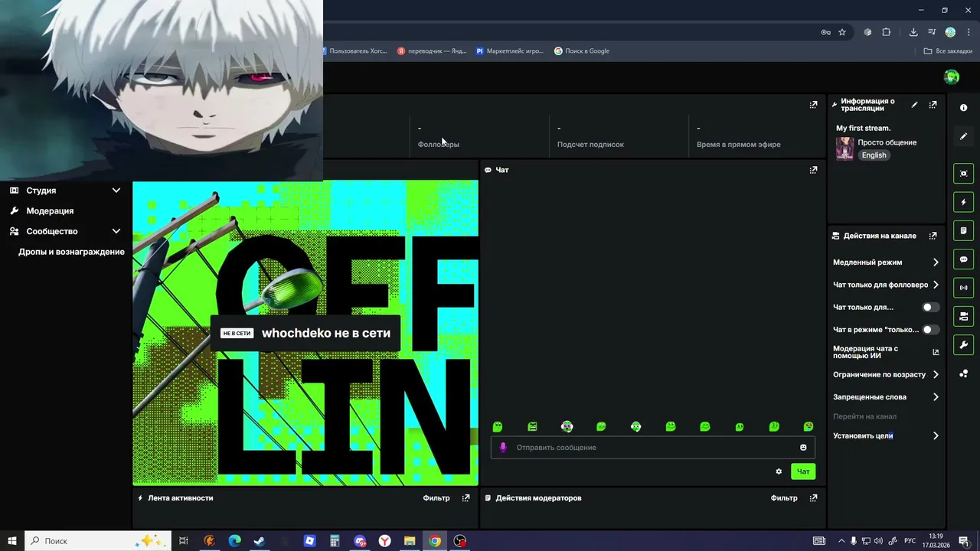
Task: Open Chrome three-dot menu
Action: tap(969, 32)
